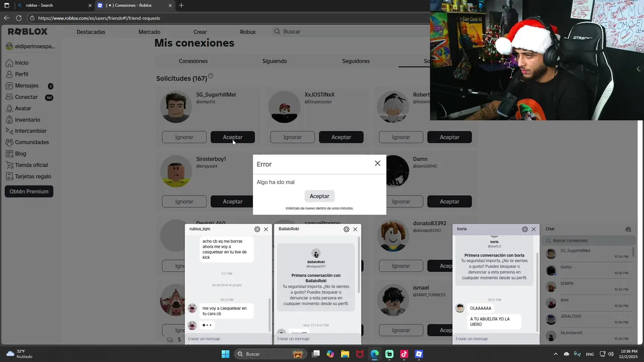
Task: Open Microsoft Edge from the taskbar
Action: pos(374,354)
